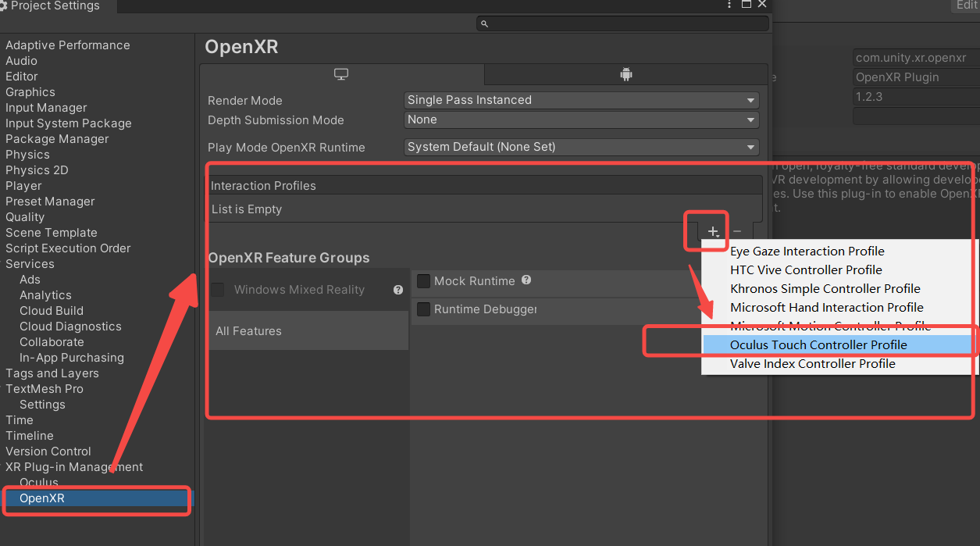Open Scene Template settings
Screen dimensions: 980x546
[x=52, y=233]
